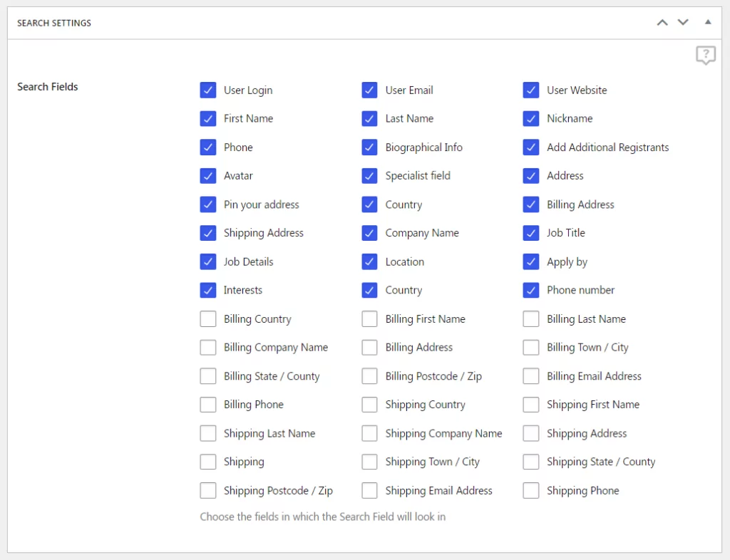Viewport: 730px width, 560px height.
Task: Uncheck the Specialist field checkbox
Action: [370, 176]
